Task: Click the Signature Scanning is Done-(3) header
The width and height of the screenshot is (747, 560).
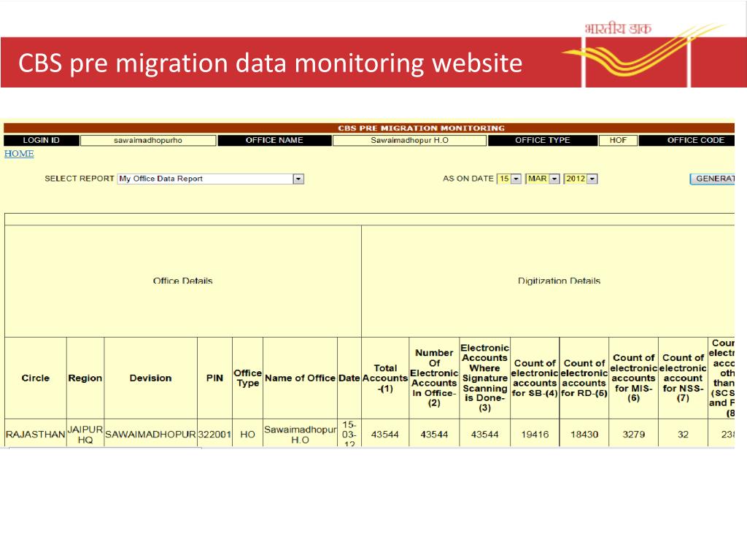Action: point(484,378)
